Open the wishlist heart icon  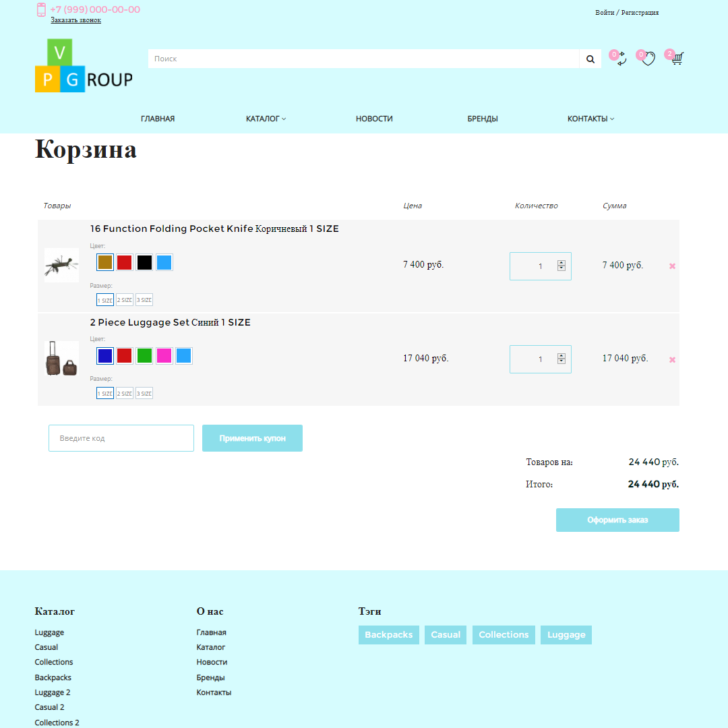click(x=648, y=59)
